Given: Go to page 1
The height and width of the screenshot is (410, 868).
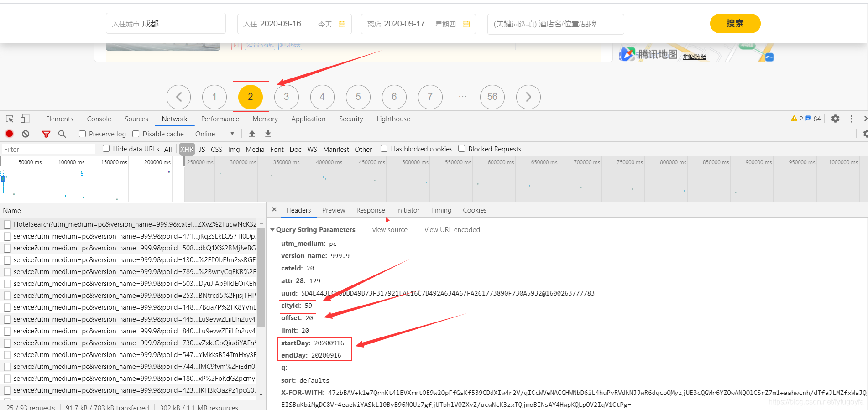Looking at the screenshot, I should coord(214,97).
